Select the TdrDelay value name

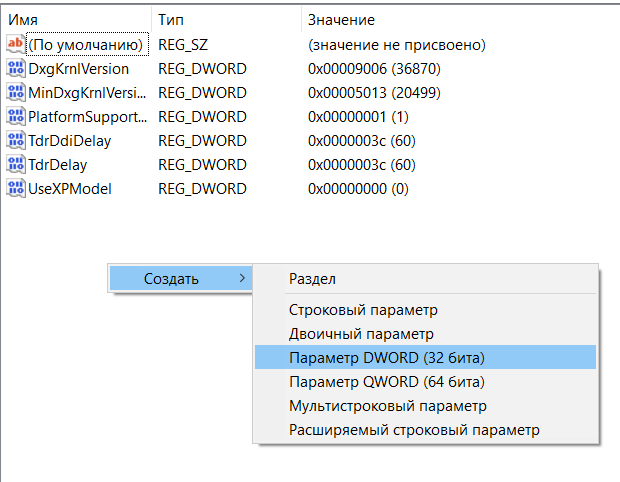[57, 165]
